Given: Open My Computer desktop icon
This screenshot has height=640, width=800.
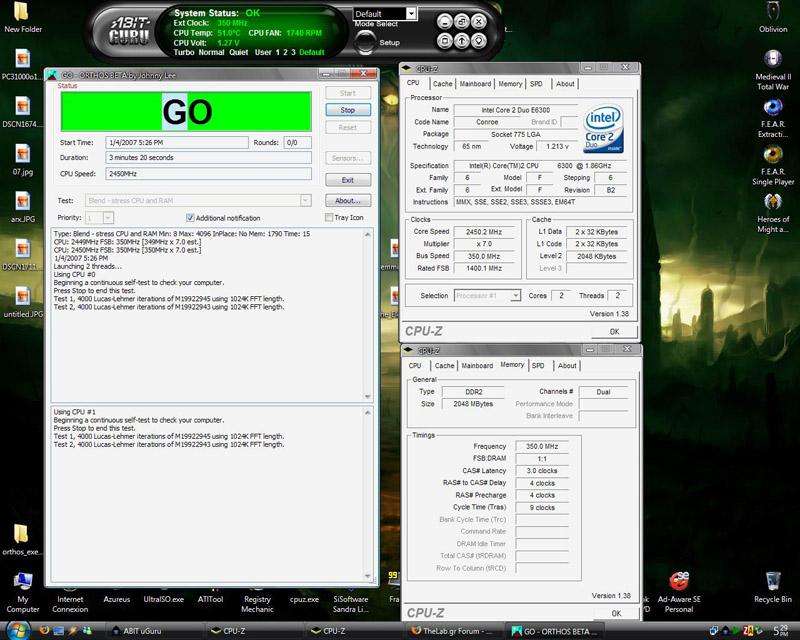Looking at the screenshot, I should coord(22,592).
